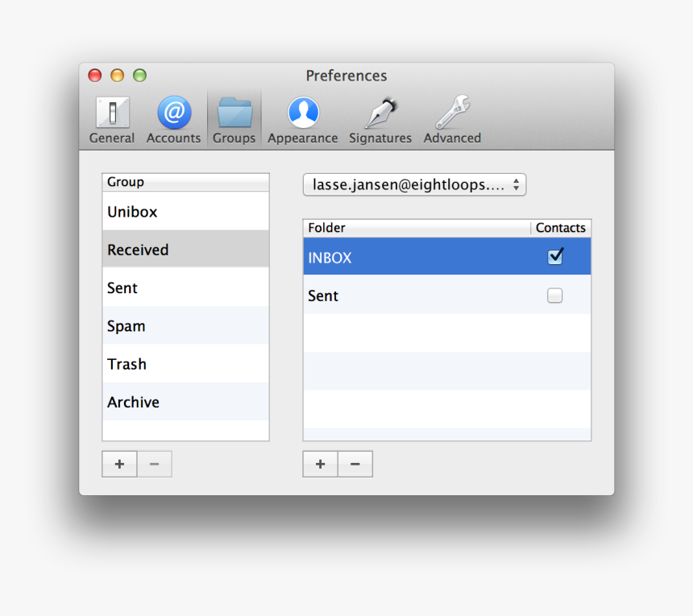Remove a folder using minus button
This screenshot has height=616, width=693.
click(x=355, y=464)
